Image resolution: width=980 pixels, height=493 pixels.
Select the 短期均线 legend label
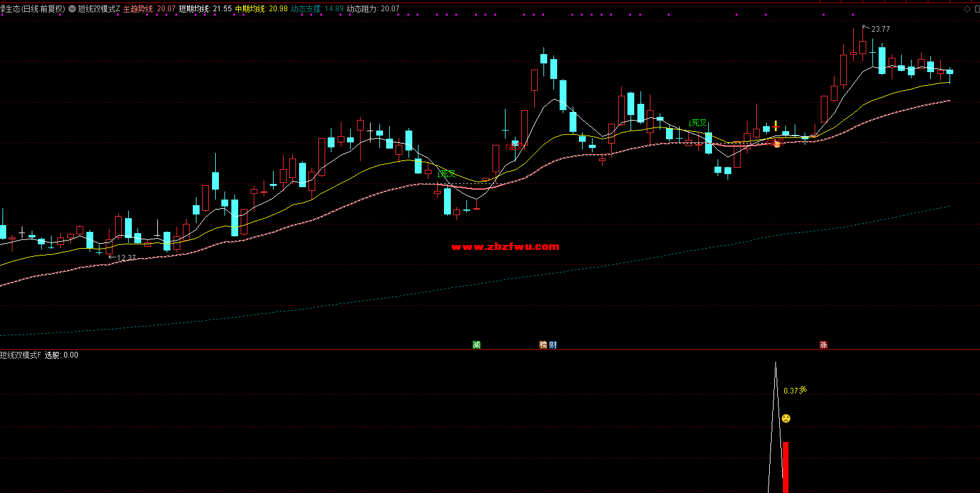[194, 9]
